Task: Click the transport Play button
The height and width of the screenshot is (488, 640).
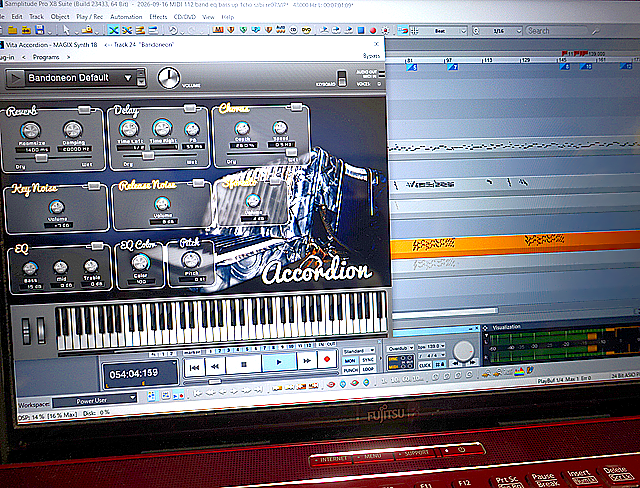Action: tap(279, 362)
